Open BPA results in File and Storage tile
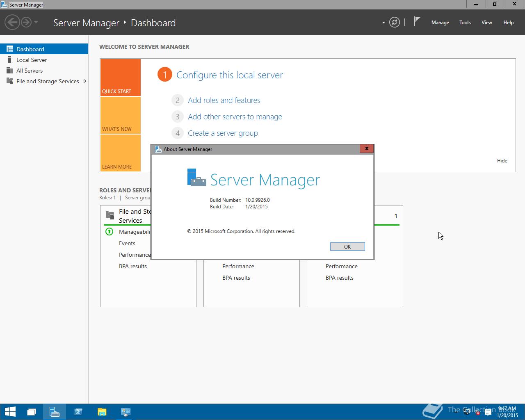 [x=133, y=266]
